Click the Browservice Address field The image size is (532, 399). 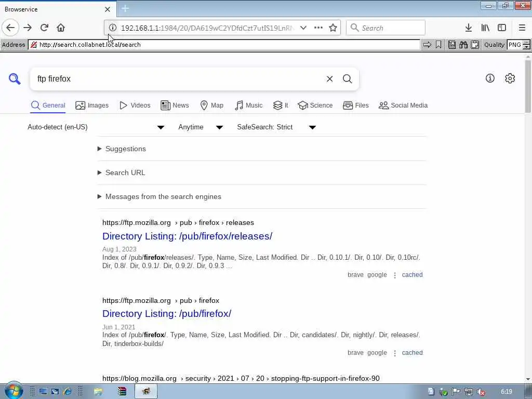click(x=224, y=45)
